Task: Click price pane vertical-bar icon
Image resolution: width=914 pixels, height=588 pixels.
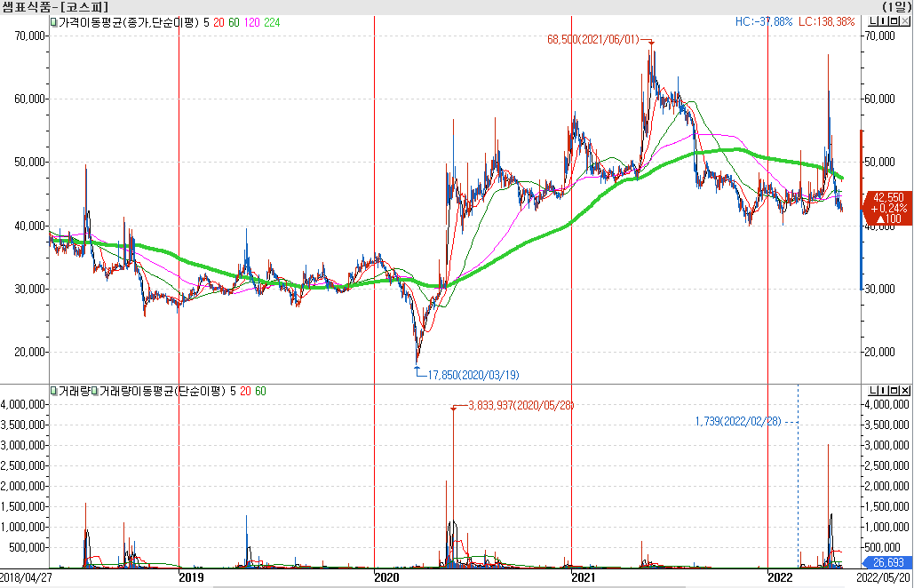Action: pos(884,22)
